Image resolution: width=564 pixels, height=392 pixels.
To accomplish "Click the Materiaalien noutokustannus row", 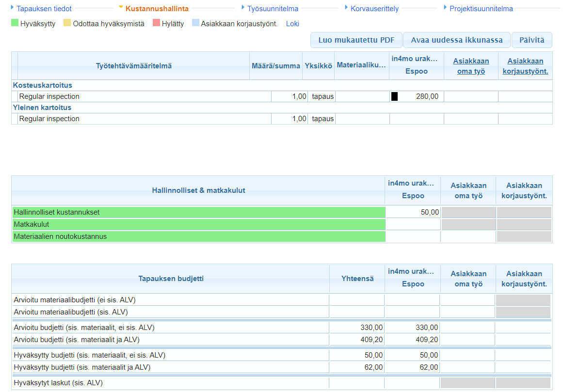I will 198,236.
